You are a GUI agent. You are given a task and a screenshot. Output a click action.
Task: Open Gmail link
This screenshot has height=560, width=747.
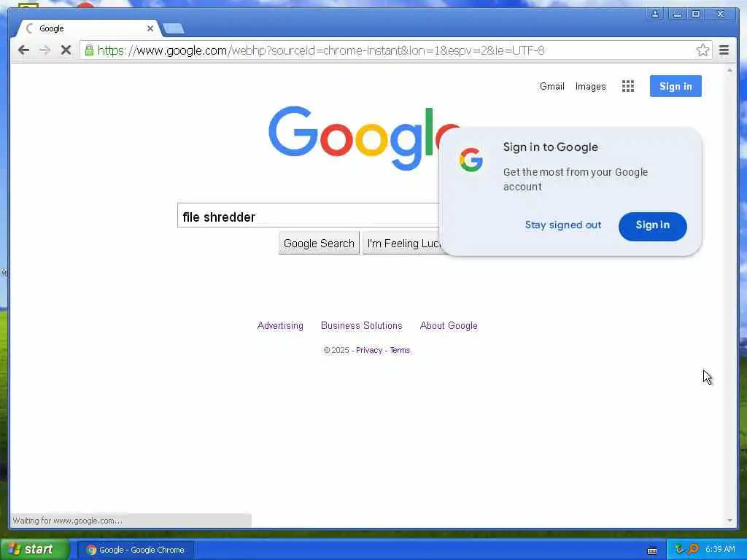click(551, 86)
